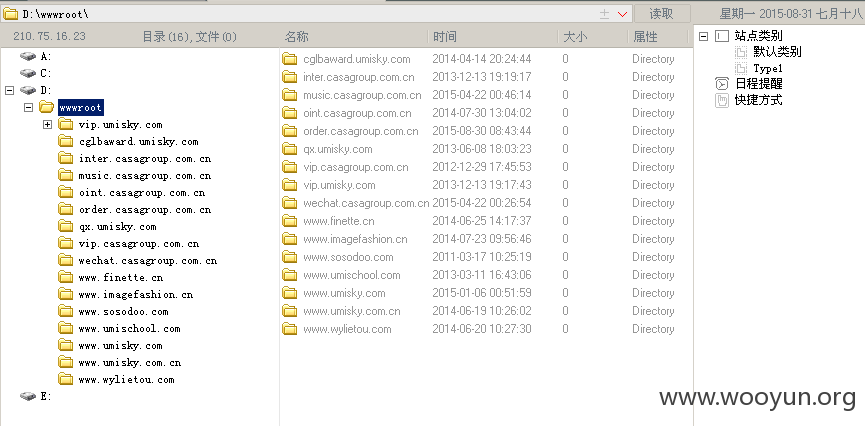The width and height of the screenshot is (865, 426).
Task: Click folder icon of music.casagroup.com.cn list row
Action: (290, 95)
